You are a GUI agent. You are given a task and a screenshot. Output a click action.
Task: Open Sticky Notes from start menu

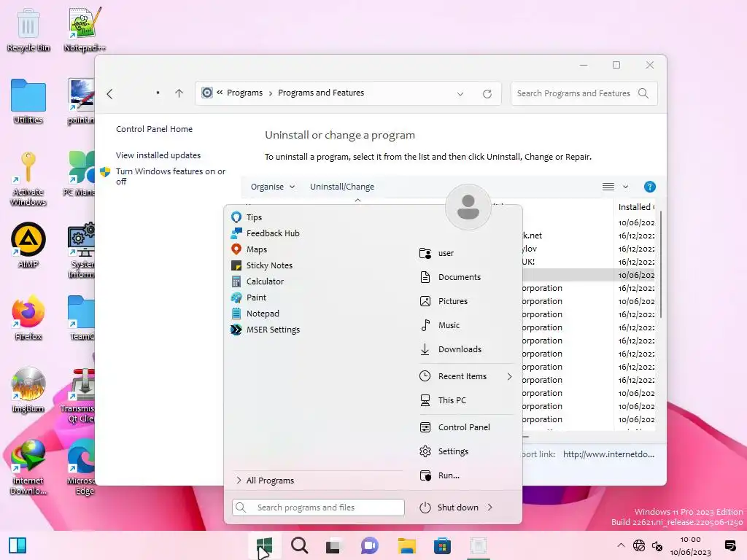(x=262, y=265)
